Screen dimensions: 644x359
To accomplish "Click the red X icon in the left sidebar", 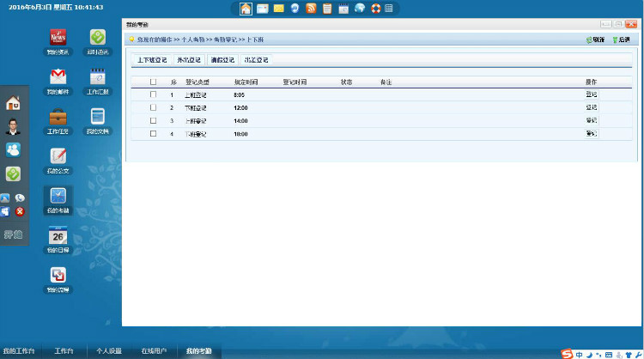I will point(20,211).
